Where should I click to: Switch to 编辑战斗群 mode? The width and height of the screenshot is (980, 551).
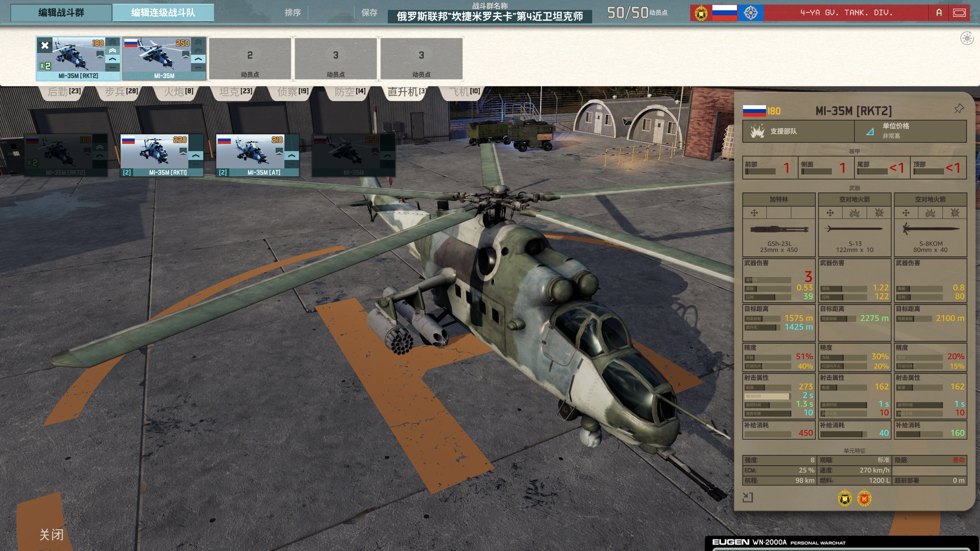(x=61, y=13)
